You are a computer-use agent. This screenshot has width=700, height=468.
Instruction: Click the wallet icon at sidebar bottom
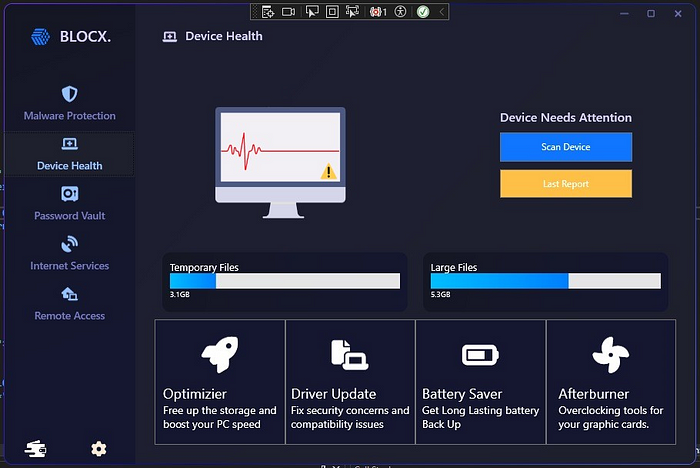35,449
